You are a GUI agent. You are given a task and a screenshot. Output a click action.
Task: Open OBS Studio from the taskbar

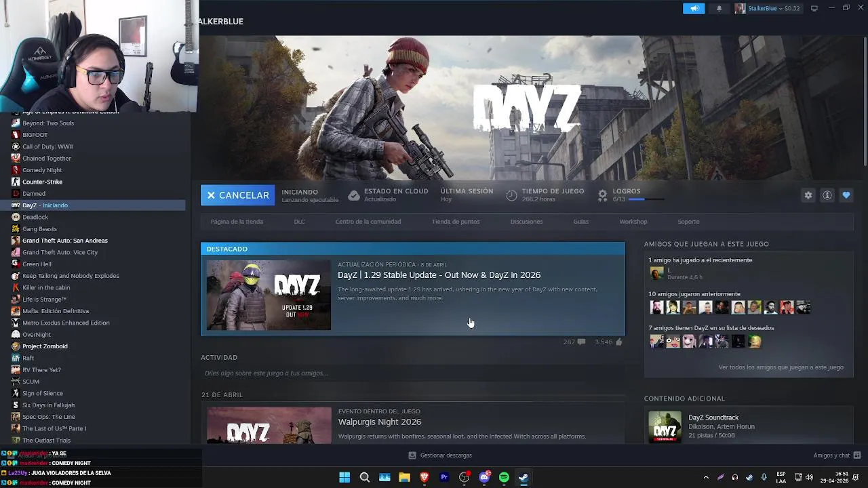(x=465, y=477)
